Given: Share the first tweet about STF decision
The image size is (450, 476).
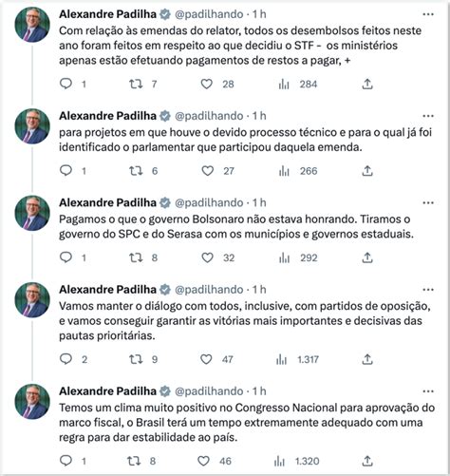Looking at the screenshot, I should (x=367, y=84).
